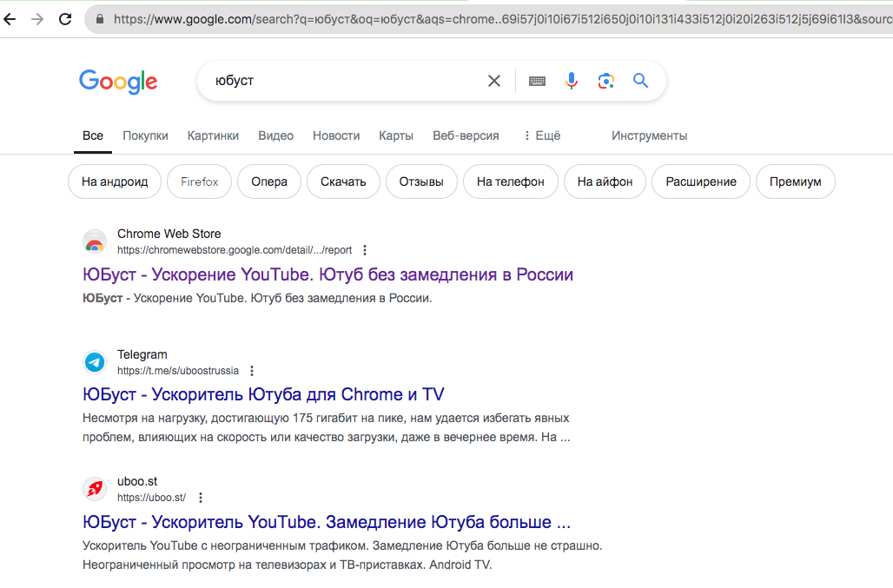Click the padlock site info icon

(x=100, y=19)
